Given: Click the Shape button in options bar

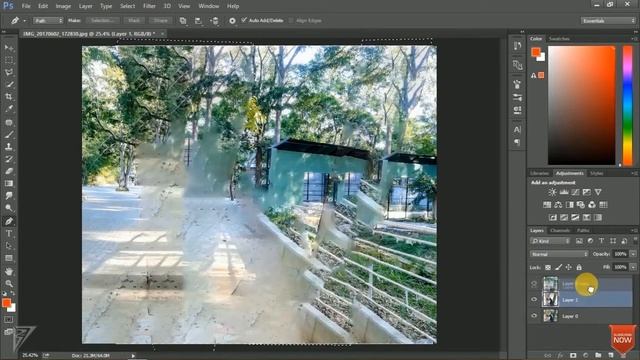Looking at the screenshot, I should click(160, 20).
